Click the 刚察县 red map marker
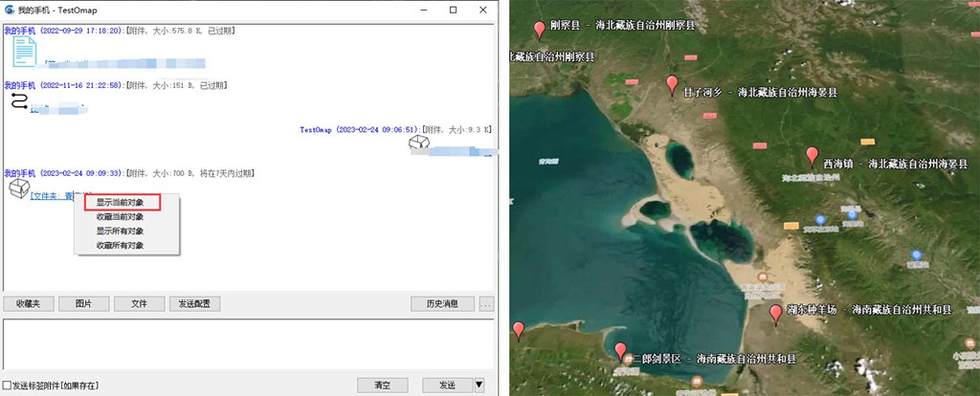 pyautogui.click(x=540, y=30)
